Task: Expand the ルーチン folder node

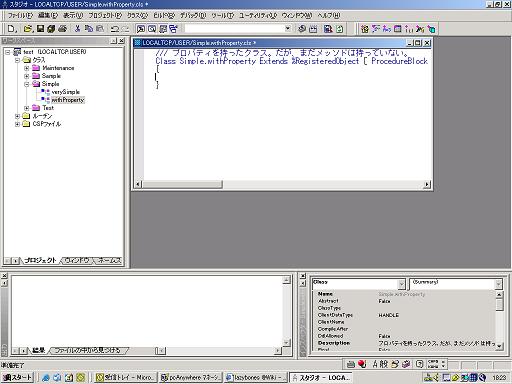Action: (17, 116)
